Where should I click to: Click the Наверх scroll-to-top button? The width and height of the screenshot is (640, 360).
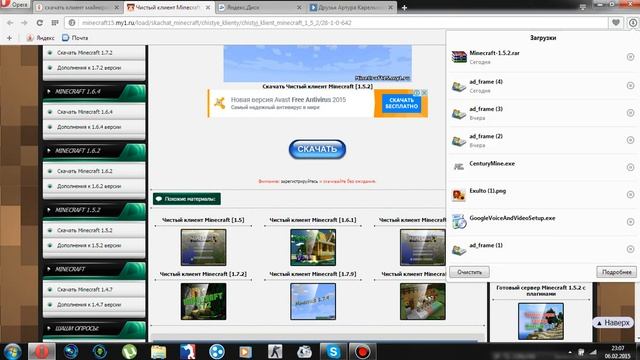pyautogui.click(x=613, y=323)
